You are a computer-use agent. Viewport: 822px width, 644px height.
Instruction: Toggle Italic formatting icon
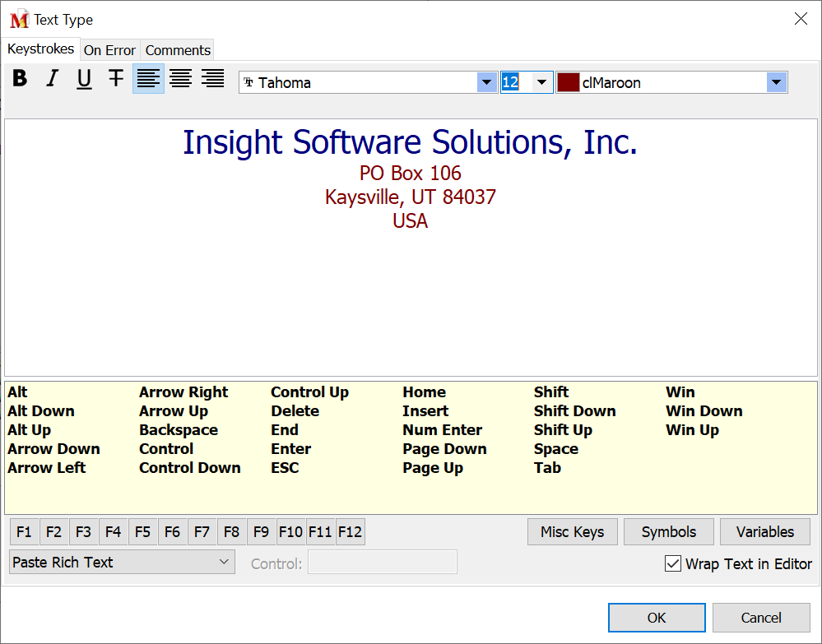tap(52, 79)
